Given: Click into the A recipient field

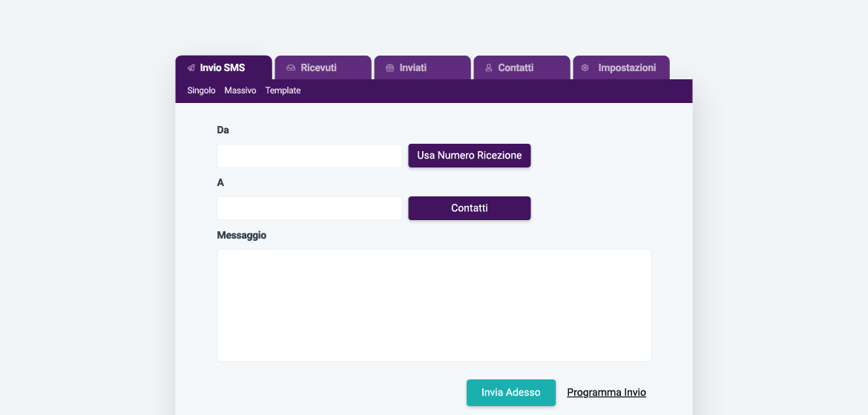Looking at the screenshot, I should pos(309,208).
